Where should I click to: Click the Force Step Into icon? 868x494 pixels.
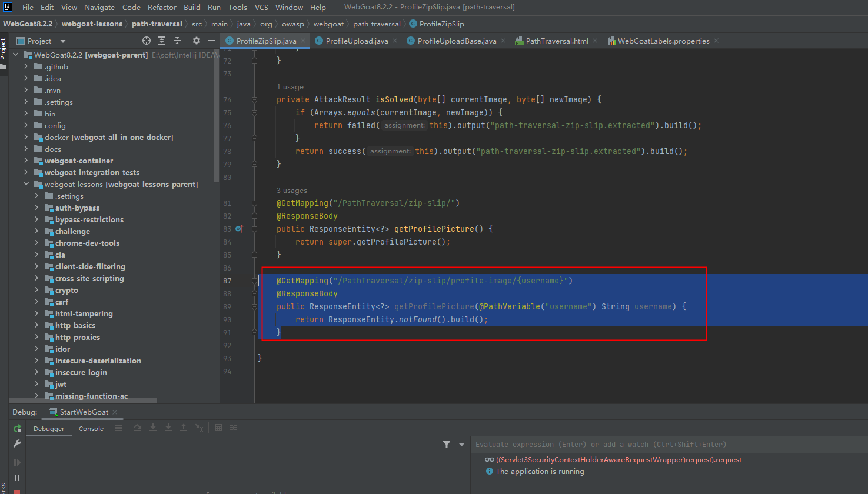pos(168,428)
